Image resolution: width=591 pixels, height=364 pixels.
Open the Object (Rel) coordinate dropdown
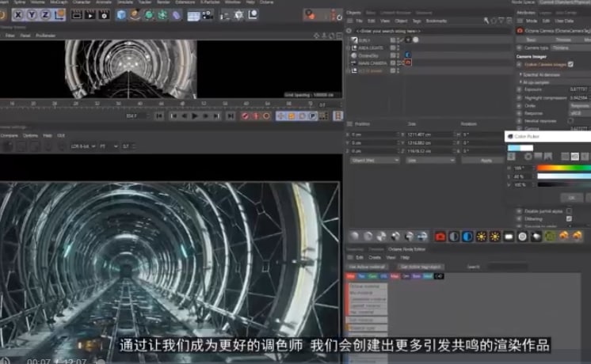375,161
